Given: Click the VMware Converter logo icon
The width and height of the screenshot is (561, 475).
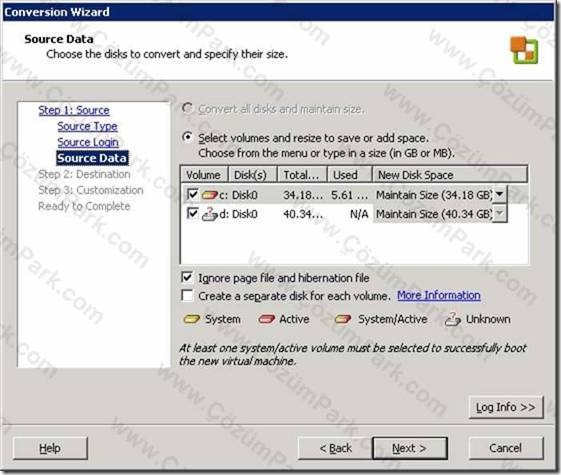Looking at the screenshot, I should coord(524,50).
